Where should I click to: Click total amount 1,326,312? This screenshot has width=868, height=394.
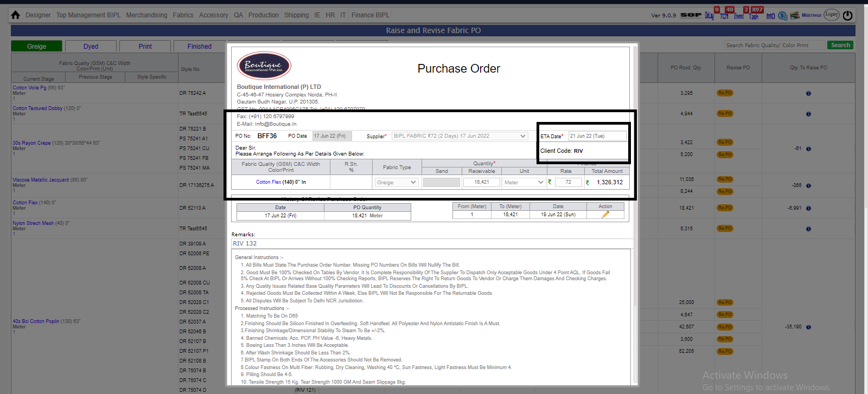pyautogui.click(x=610, y=183)
